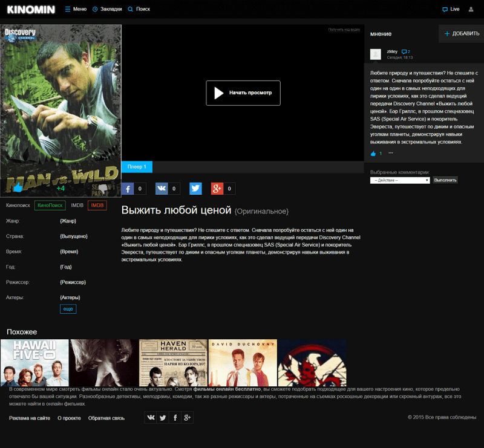
Task: Open the Haven Herald thumbnail
Action: point(173,363)
